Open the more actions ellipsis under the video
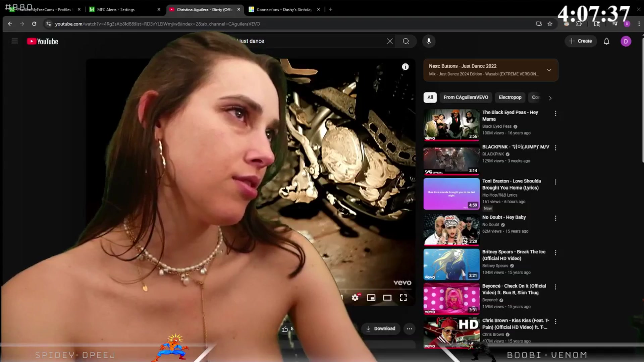The height and width of the screenshot is (362, 644). [409, 329]
